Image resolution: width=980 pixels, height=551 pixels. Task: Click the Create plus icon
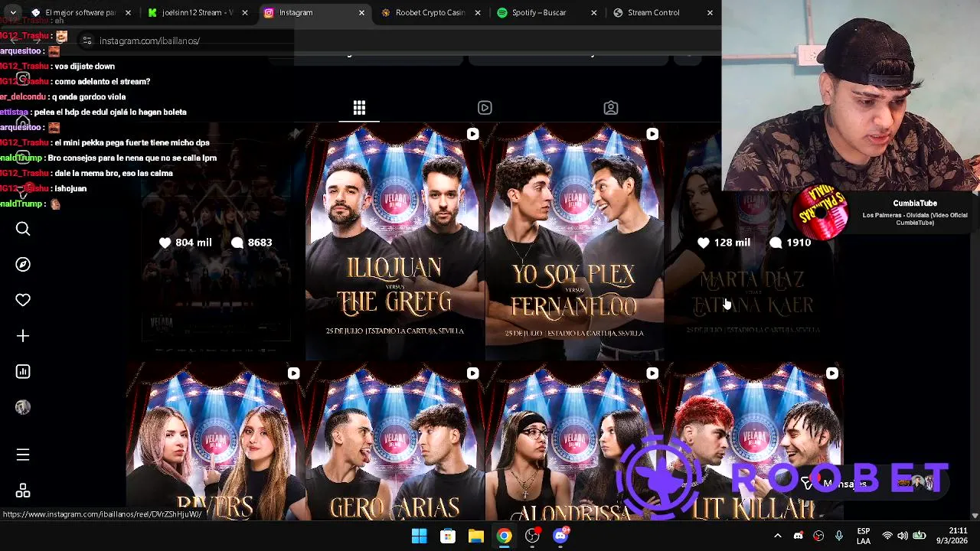(23, 336)
